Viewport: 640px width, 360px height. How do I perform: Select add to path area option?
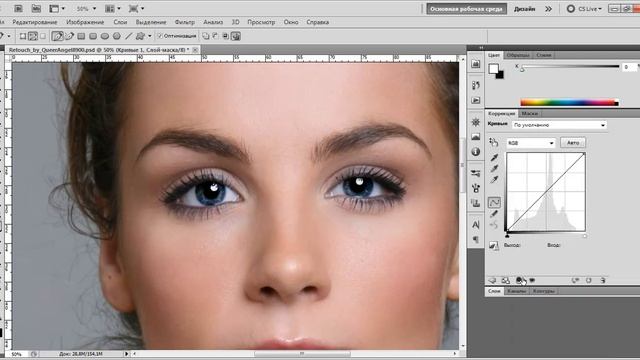[206, 36]
